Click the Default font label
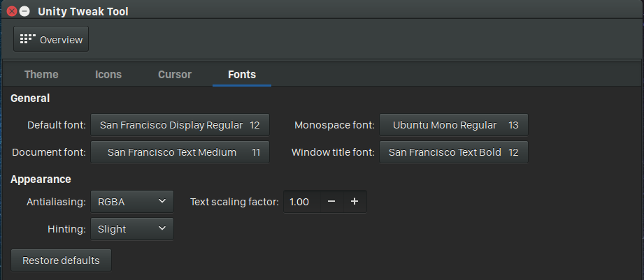 57,125
